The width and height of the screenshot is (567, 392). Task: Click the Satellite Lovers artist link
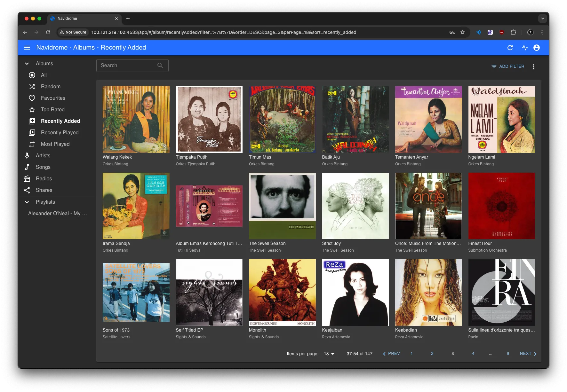point(116,337)
